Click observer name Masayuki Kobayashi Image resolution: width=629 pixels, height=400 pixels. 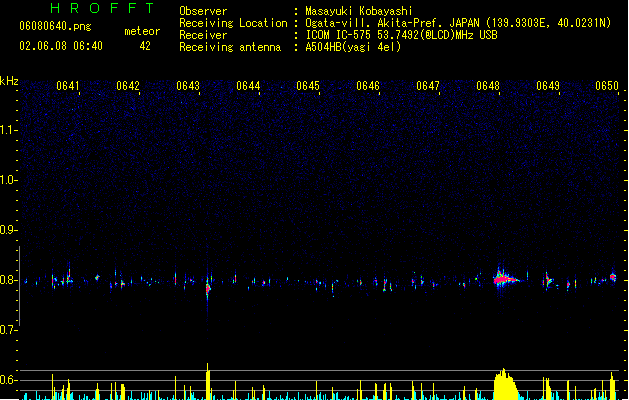(358, 11)
